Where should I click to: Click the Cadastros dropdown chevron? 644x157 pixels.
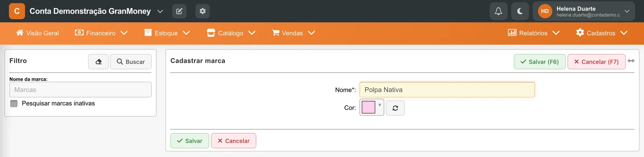[624, 33]
